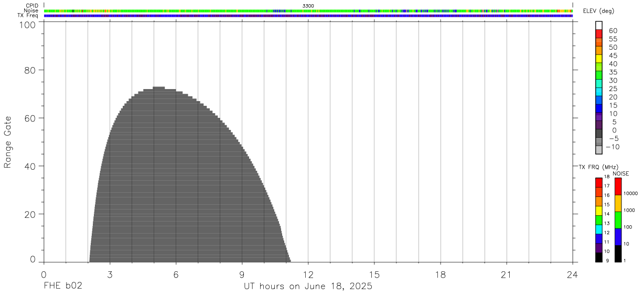Click the 'CPID' row label
The width and height of the screenshot is (644, 297).
pos(33,6)
